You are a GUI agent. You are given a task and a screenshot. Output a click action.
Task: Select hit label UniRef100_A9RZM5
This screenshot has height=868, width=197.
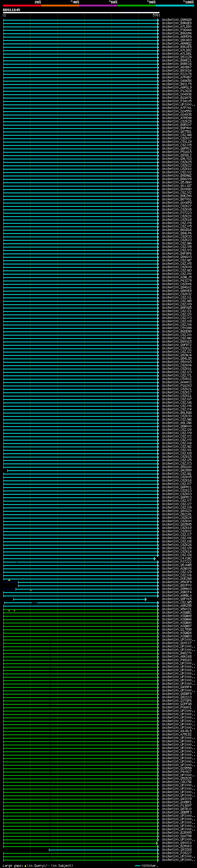click(x=177, y=606)
